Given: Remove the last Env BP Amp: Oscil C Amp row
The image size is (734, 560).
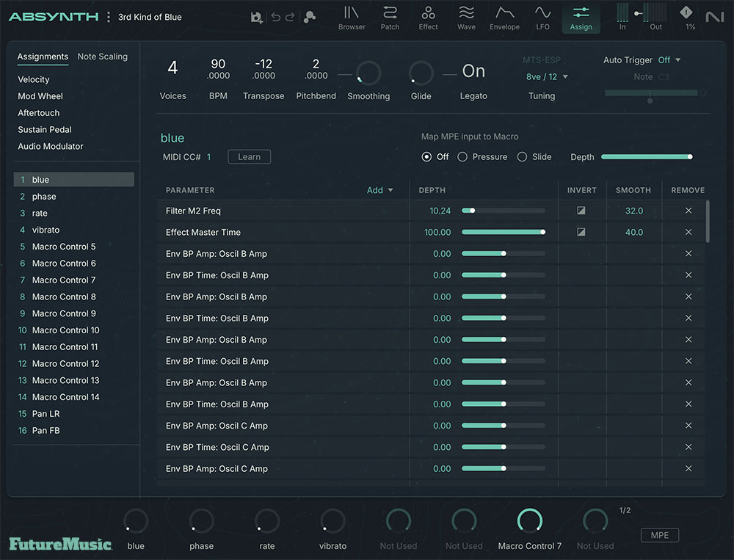Looking at the screenshot, I should pyautogui.click(x=688, y=469).
